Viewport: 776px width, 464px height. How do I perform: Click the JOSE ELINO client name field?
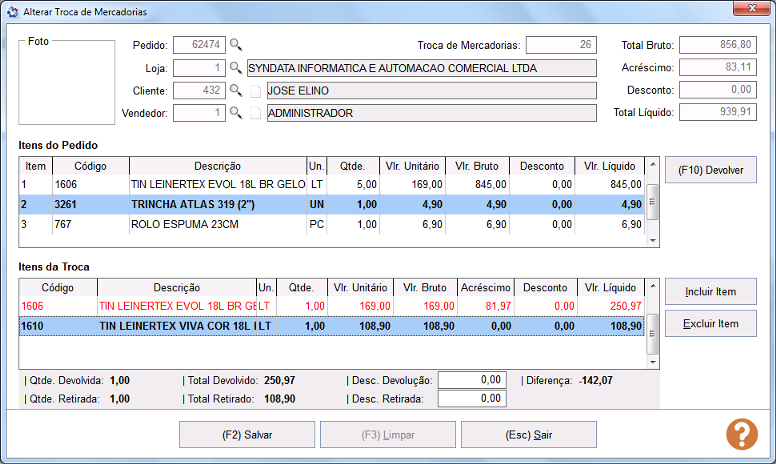pyautogui.click(x=432, y=91)
